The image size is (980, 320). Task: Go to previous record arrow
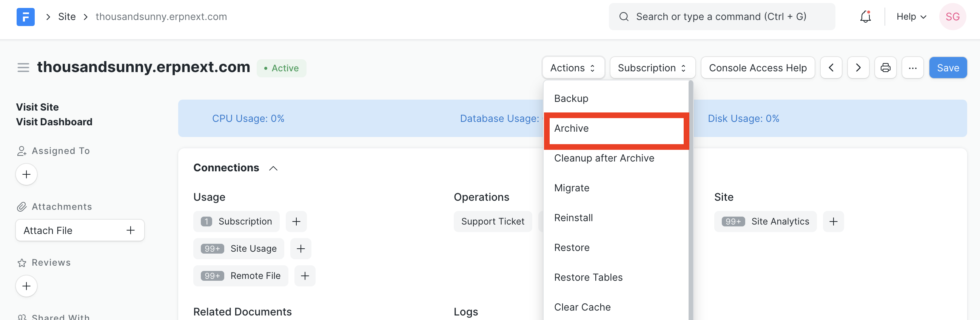pyautogui.click(x=831, y=68)
